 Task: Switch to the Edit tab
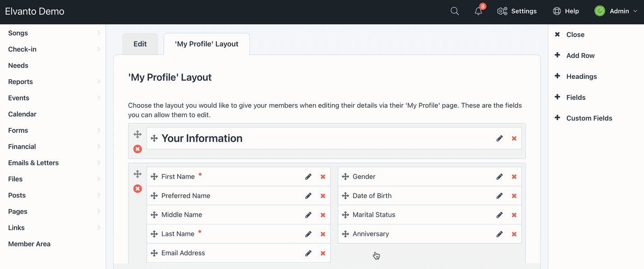click(x=140, y=44)
